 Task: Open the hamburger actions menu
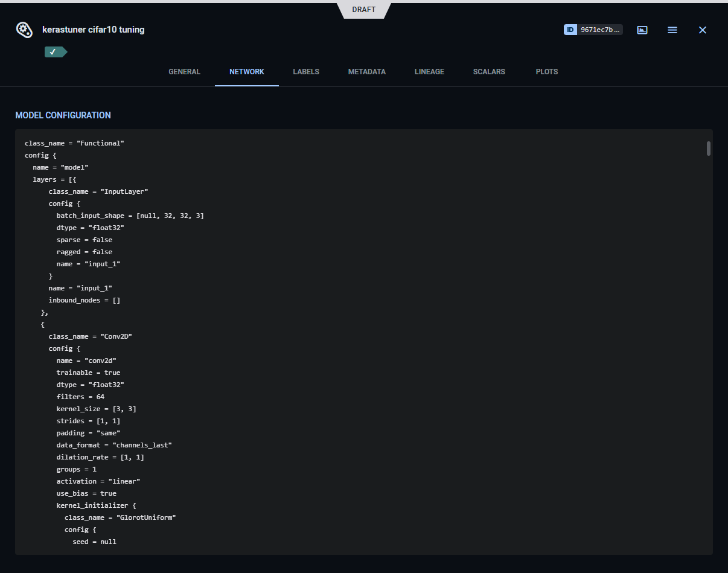coord(672,30)
